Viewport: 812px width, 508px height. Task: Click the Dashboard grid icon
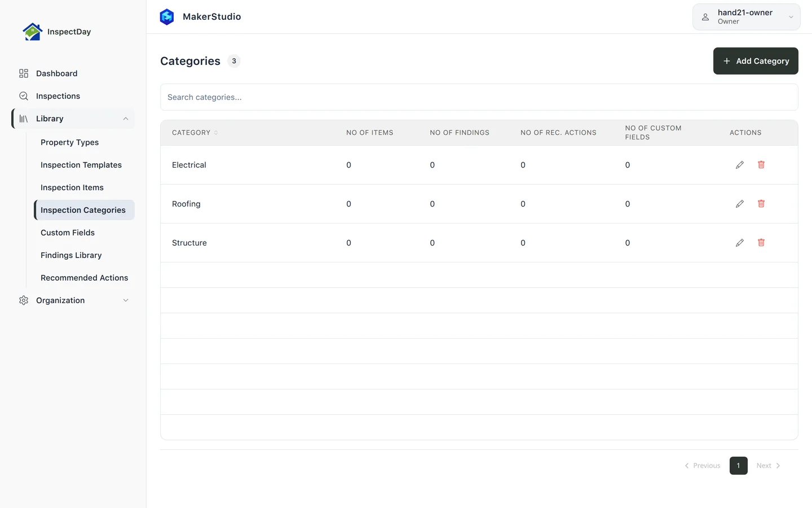(x=24, y=73)
